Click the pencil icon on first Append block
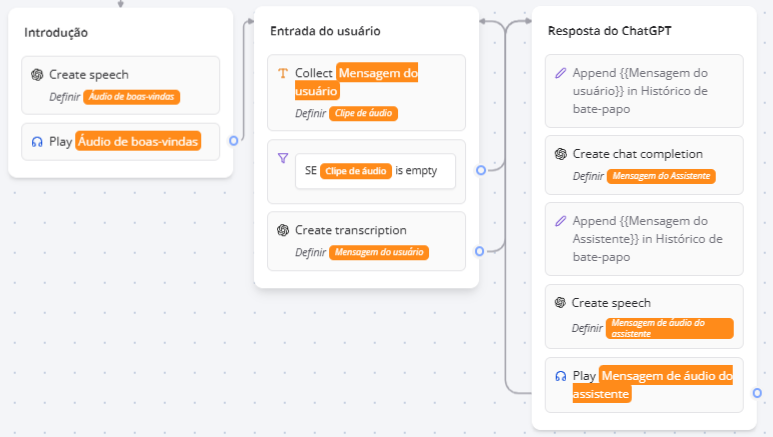773x437 pixels. (x=561, y=74)
